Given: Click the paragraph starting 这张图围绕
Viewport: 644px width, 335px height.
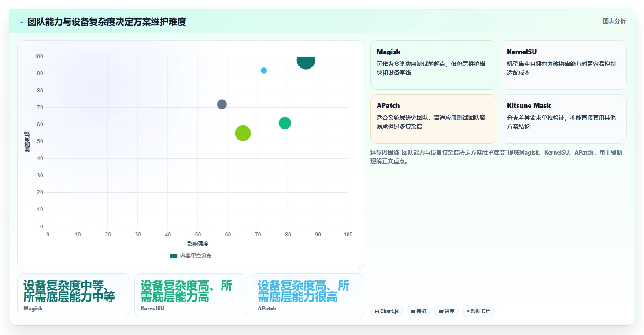Looking at the screenshot, I should pos(496,157).
